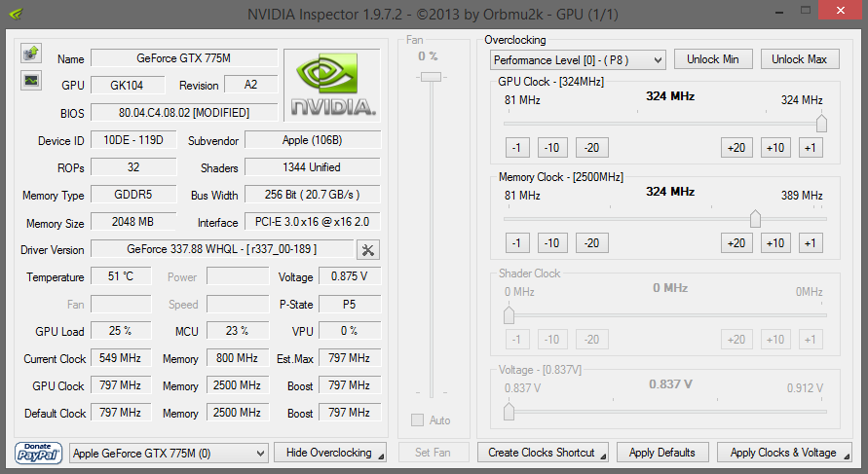Click the GPU Load value 25 %
Image resolution: width=868 pixels, height=474 pixels.
click(121, 331)
